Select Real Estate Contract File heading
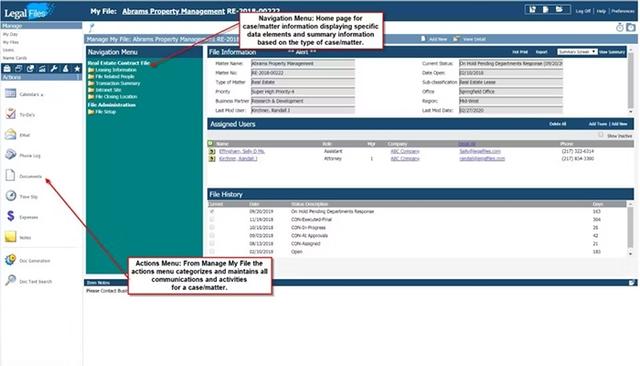 (118, 63)
